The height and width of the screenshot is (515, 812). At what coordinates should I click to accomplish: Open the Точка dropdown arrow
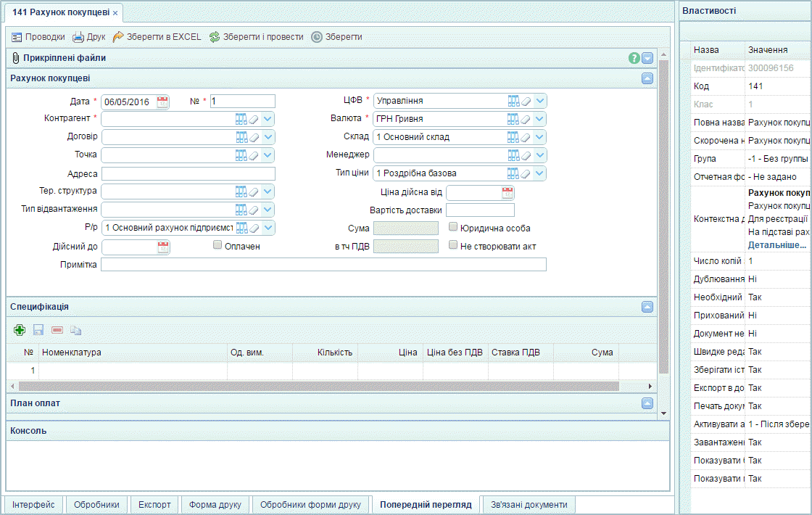point(268,155)
